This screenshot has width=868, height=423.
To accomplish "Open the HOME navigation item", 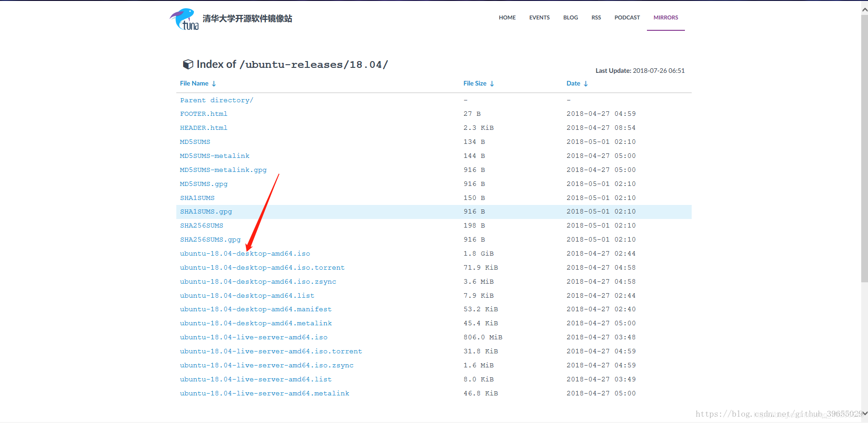I will [x=507, y=18].
